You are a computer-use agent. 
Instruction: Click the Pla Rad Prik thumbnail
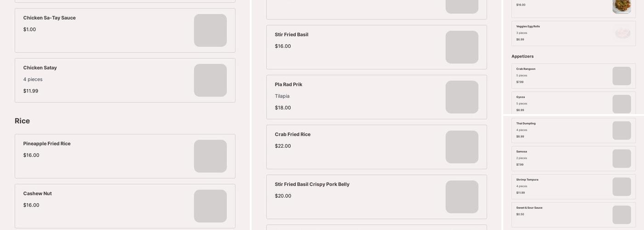[462, 97]
